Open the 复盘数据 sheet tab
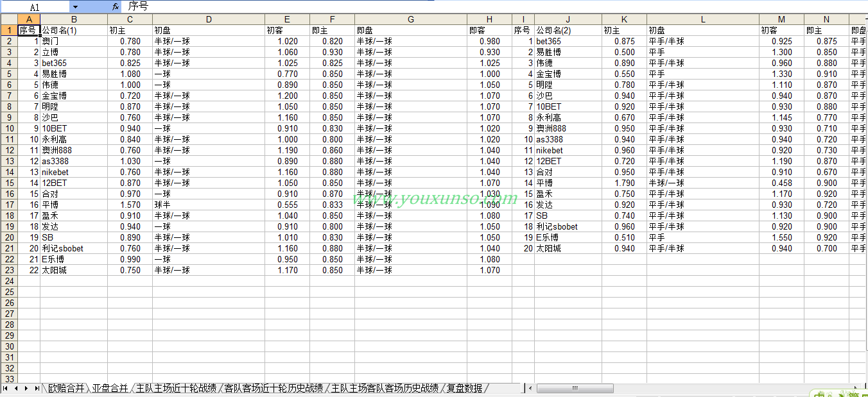The height and width of the screenshot is (397, 868). pyautogui.click(x=464, y=388)
